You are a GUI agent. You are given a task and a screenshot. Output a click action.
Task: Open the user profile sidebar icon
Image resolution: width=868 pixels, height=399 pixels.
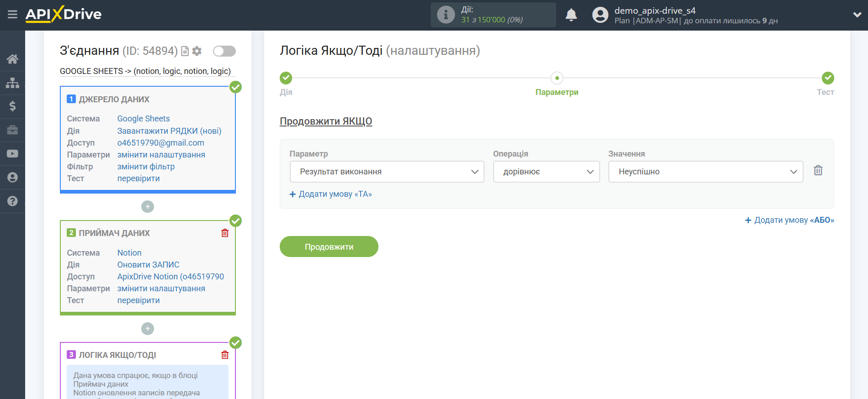click(x=12, y=178)
